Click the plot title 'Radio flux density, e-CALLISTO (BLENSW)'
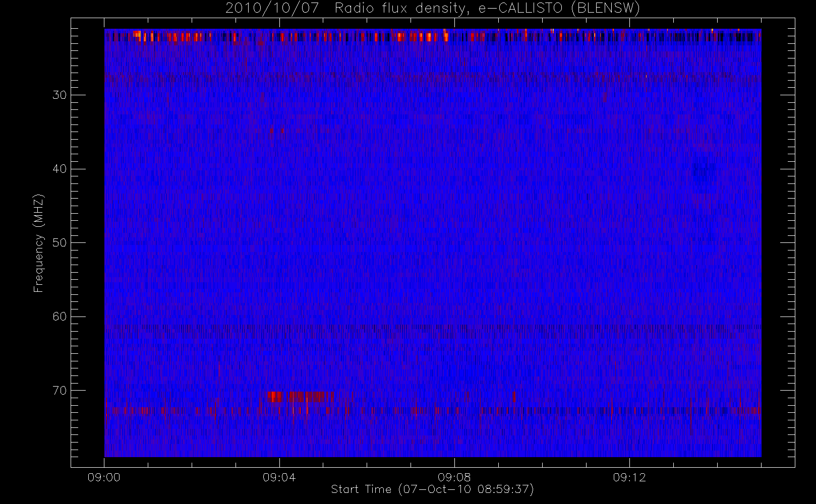 487,9
